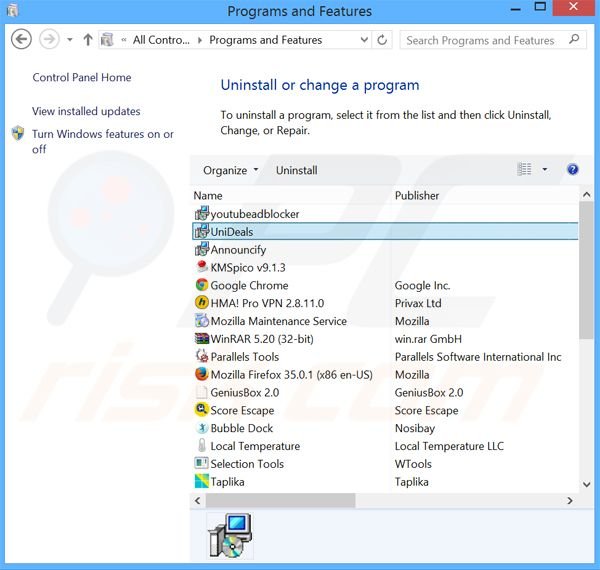The image size is (600, 570).
Task: Click the Windows features shield icon
Action: (18, 134)
